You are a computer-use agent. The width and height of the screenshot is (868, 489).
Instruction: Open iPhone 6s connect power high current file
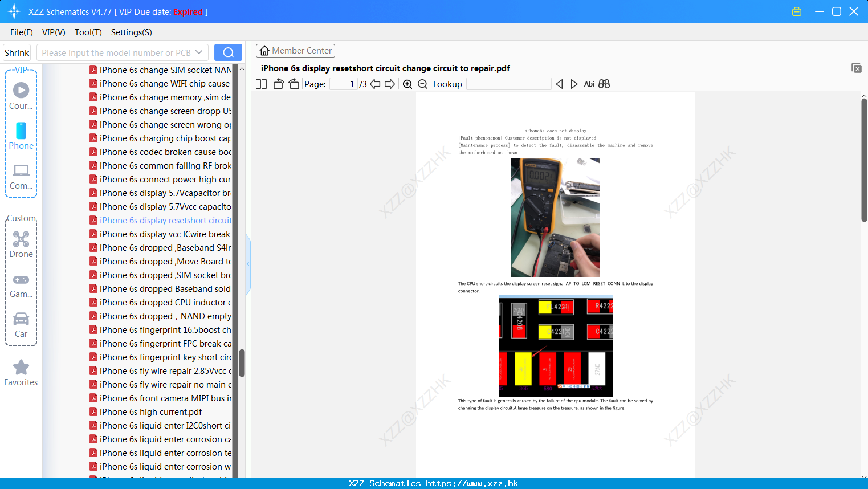161,180
